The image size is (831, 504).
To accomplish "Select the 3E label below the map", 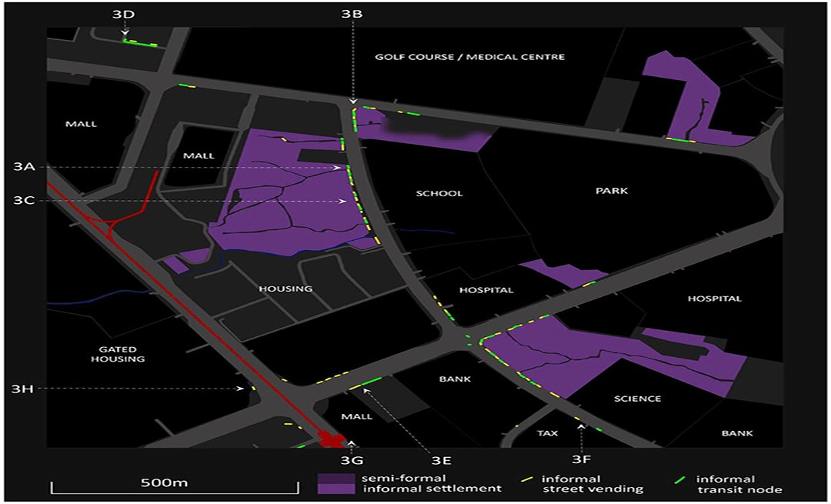I will pyautogui.click(x=442, y=462).
